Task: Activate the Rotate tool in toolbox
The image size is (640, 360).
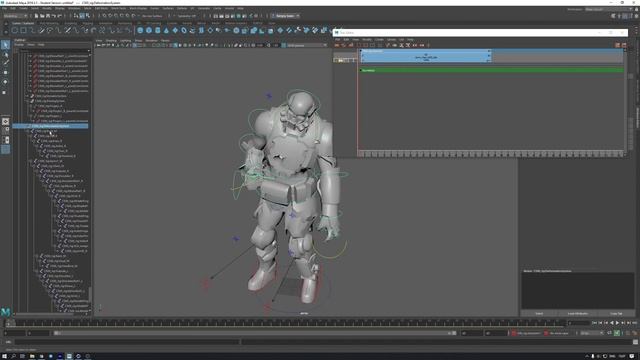Action: coord(5,82)
